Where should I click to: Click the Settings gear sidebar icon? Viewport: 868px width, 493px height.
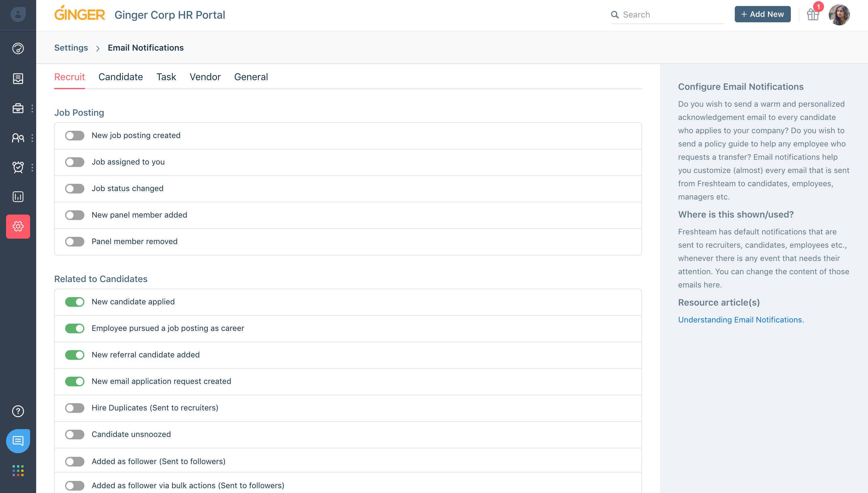pos(18,227)
